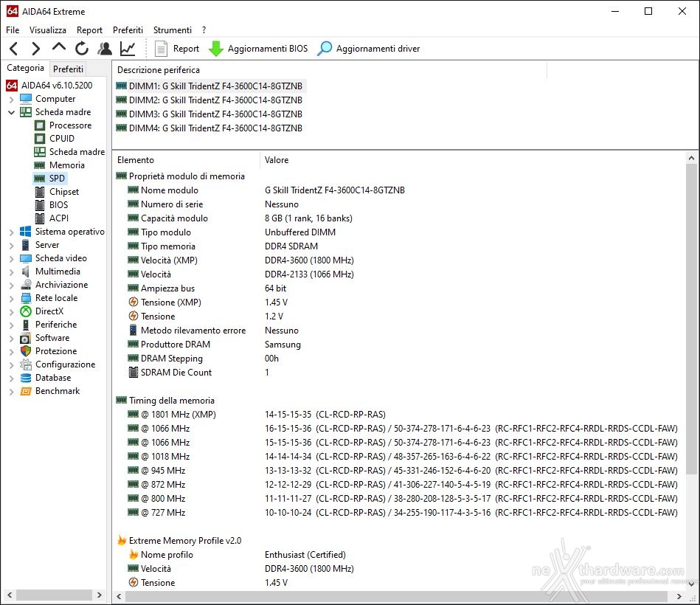This screenshot has width=700, height=605.
Task: Expand the Server tree node
Action: pyautogui.click(x=12, y=246)
